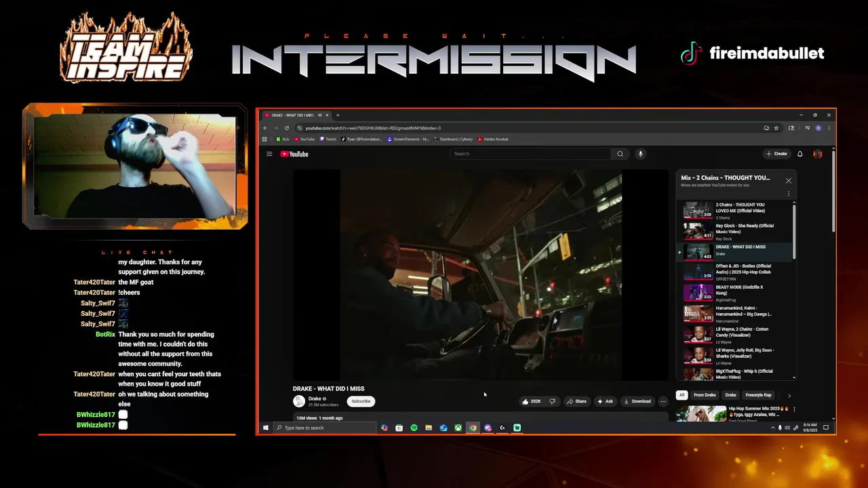Open Windows notification center icon
The width and height of the screenshot is (868, 488).
[x=827, y=428]
